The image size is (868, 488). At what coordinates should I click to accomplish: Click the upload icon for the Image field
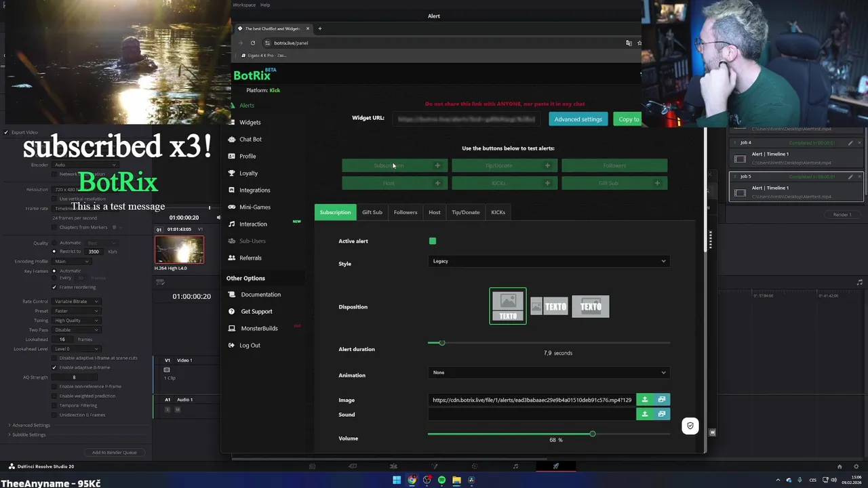pyautogui.click(x=644, y=399)
